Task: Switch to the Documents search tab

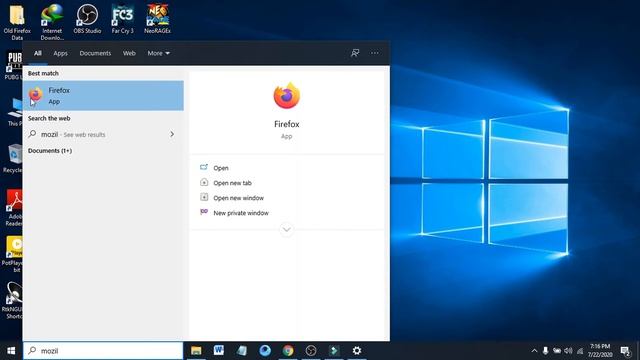Action: coord(95,53)
